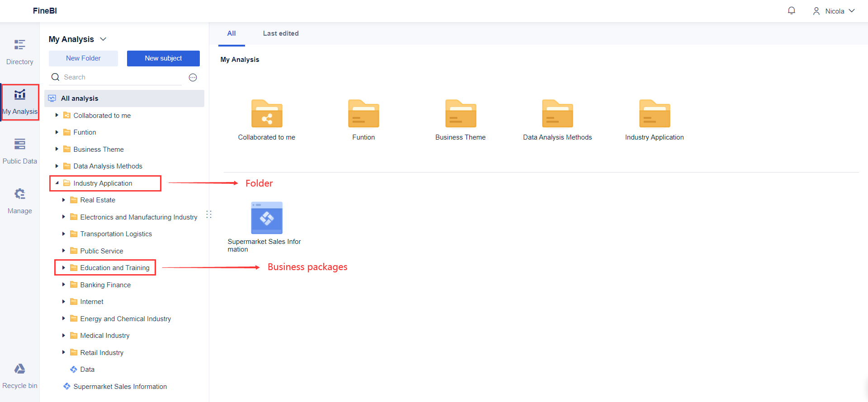Open the Nicola user account menu

click(x=834, y=11)
